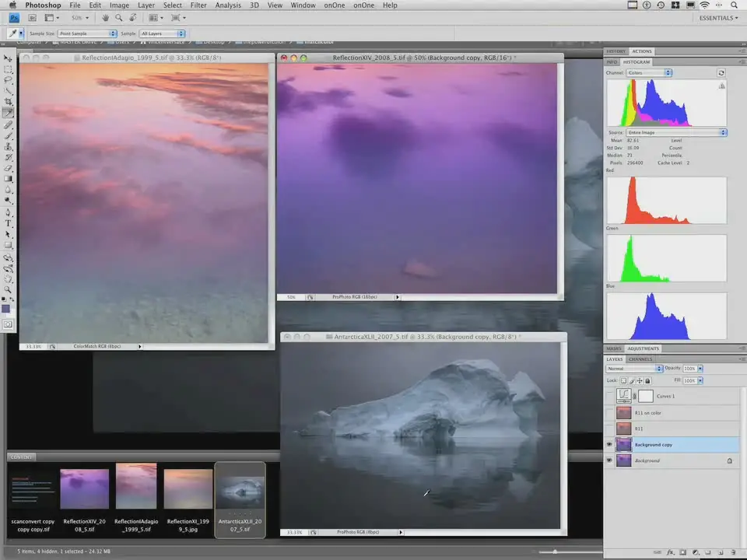747x560 pixels.
Task: Click the thumbnail size slider in Bridge
Action: tap(555, 551)
